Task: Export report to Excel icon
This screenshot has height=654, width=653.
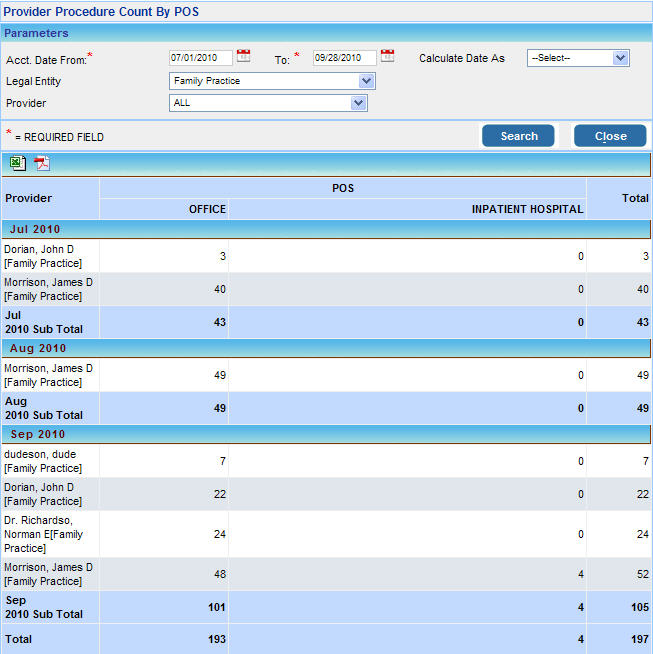Action: point(18,164)
